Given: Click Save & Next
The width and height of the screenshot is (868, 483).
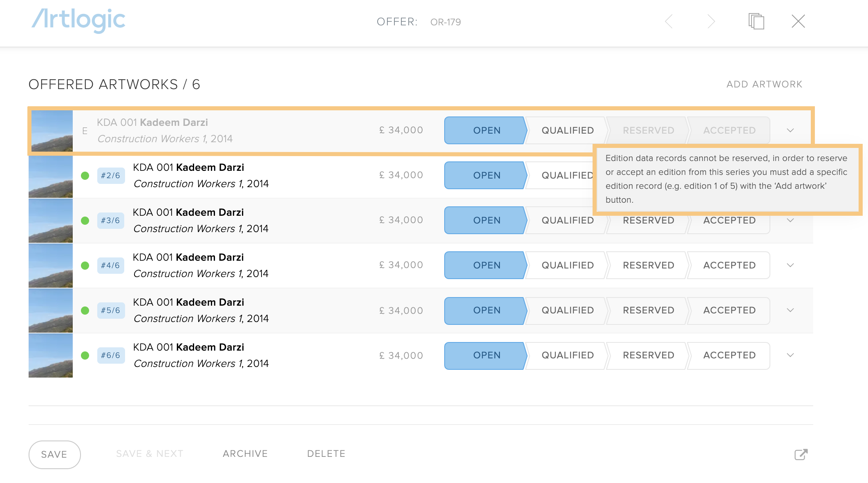Looking at the screenshot, I should coord(150,454).
